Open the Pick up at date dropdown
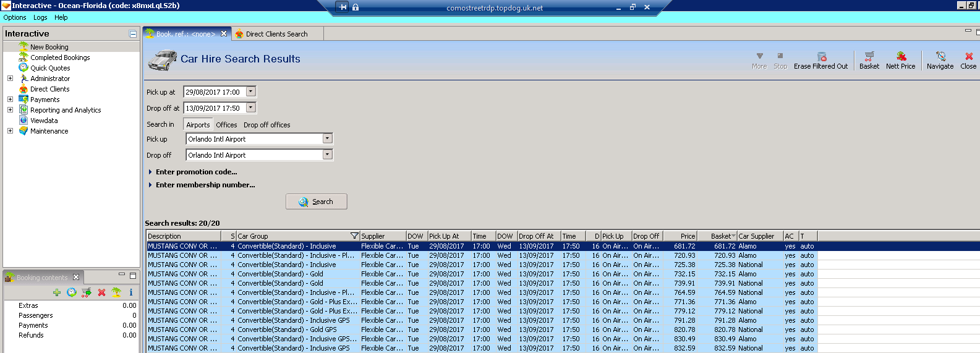 250,91
